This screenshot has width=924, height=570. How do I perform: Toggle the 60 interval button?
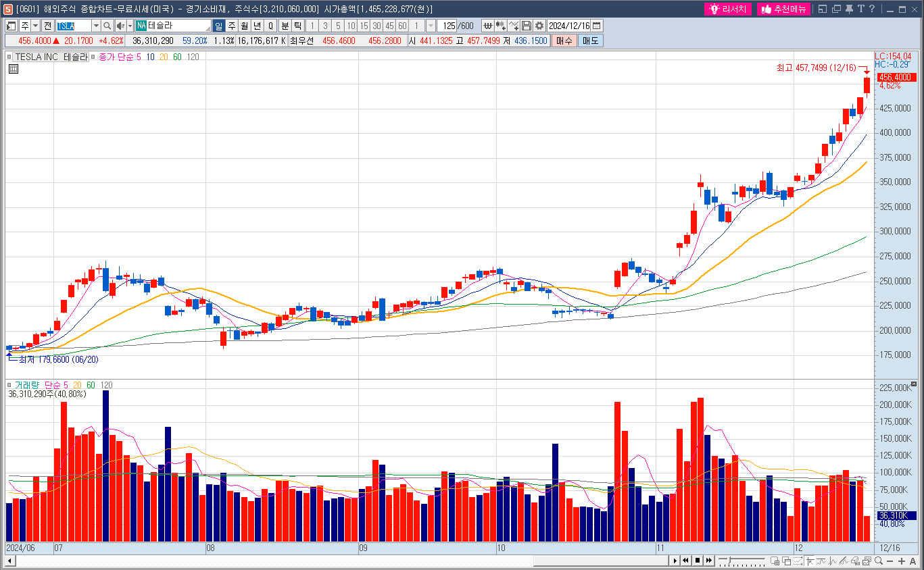point(402,26)
